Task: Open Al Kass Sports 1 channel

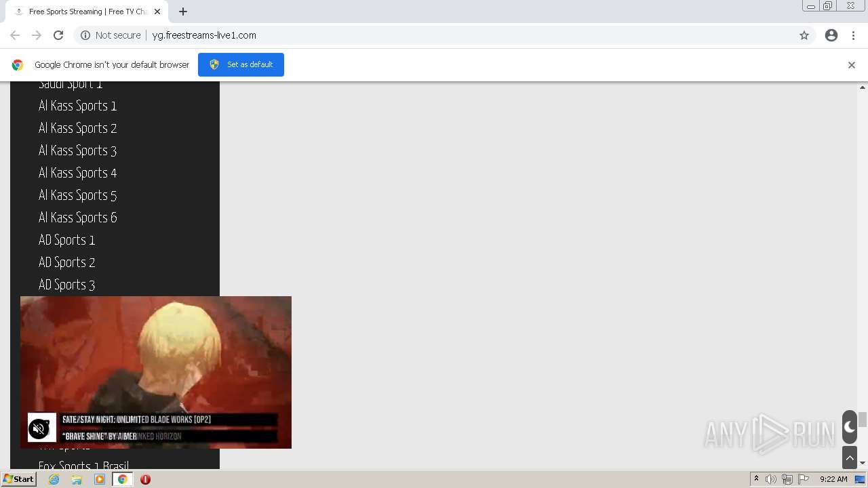Action: tap(78, 106)
